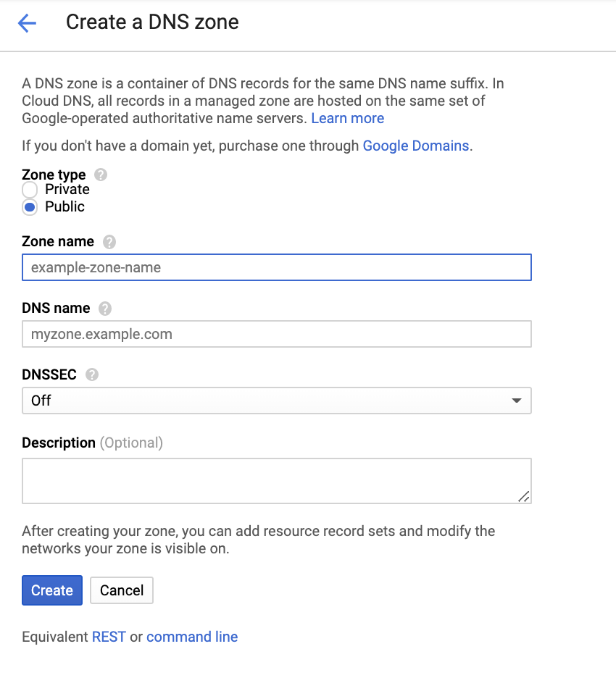Click the Description label text
Image resolution: width=616 pixels, height=691 pixels.
(x=59, y=443)
